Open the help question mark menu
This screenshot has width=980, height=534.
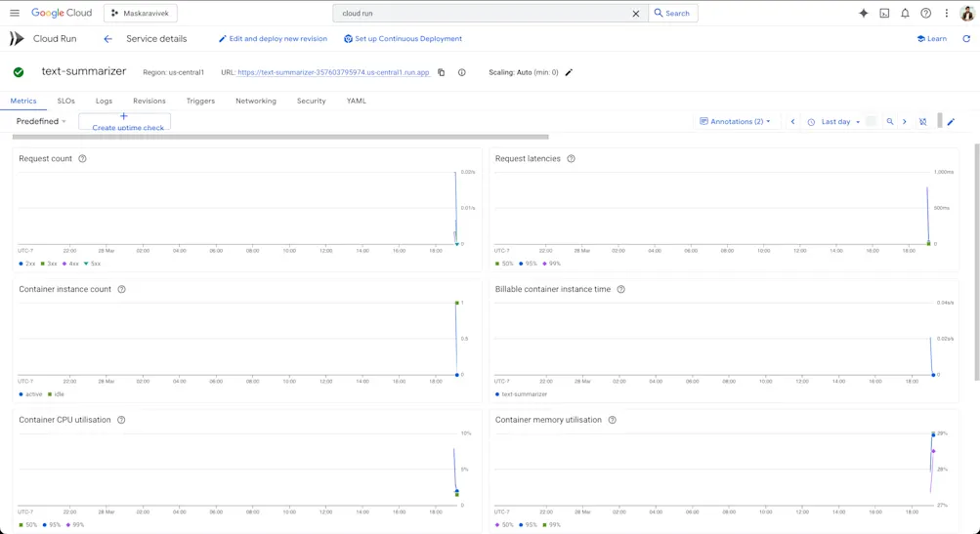coord(926,13)
